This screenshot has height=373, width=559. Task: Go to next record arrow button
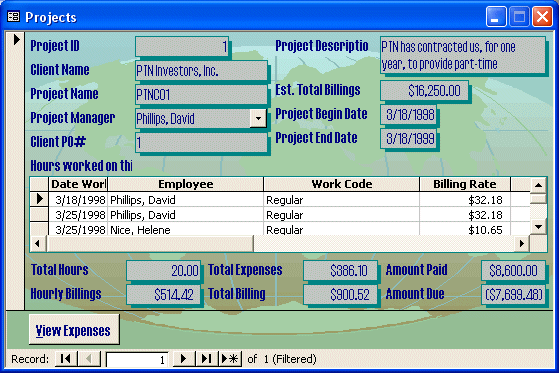pos(184,358)
